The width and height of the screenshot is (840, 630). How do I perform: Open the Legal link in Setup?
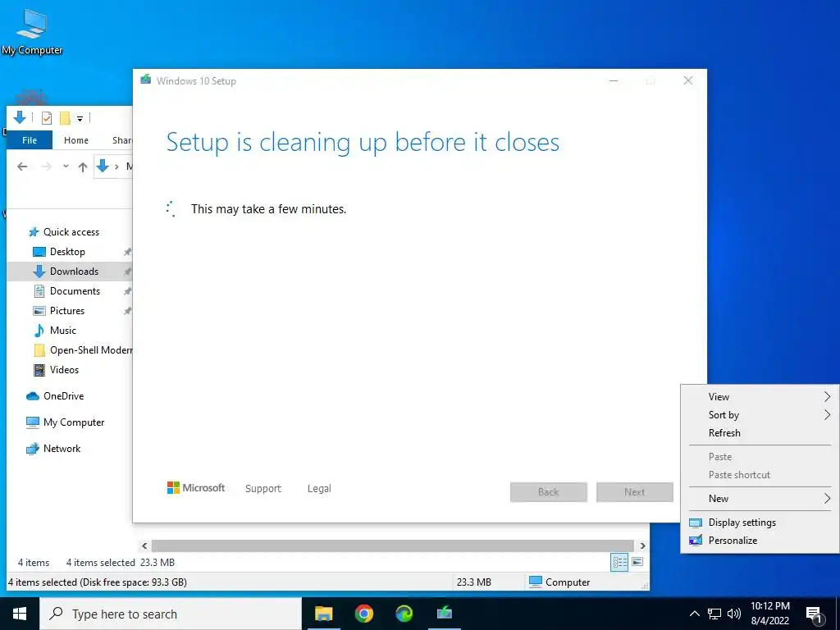point(319,489)
